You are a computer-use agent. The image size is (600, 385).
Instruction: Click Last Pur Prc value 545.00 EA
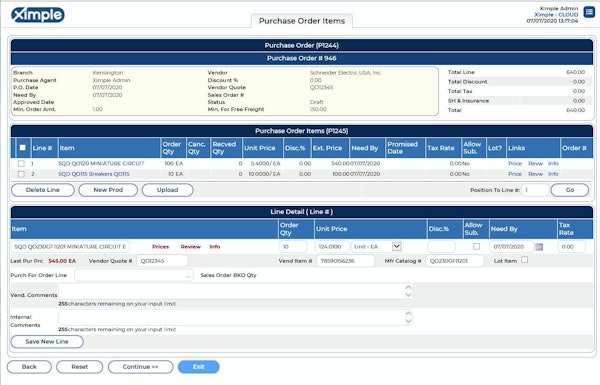(62, 261)
